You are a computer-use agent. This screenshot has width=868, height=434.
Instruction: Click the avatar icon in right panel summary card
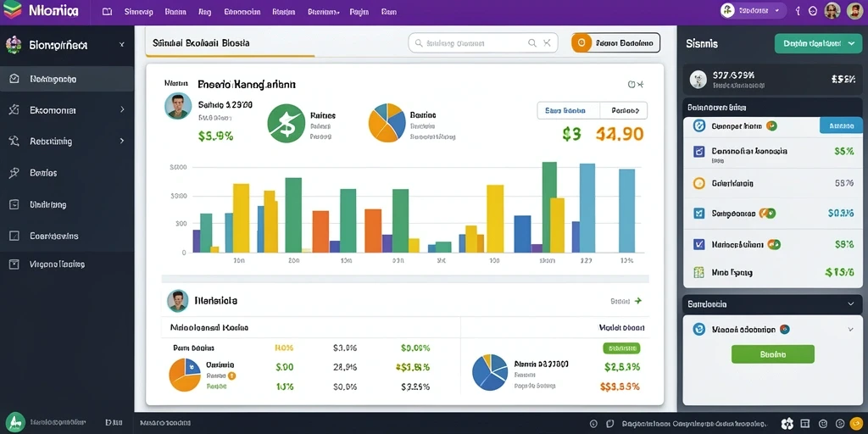point(698,79)
